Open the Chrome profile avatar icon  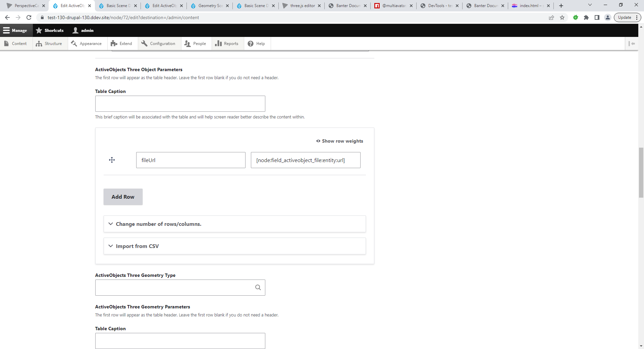click(607, 17)
